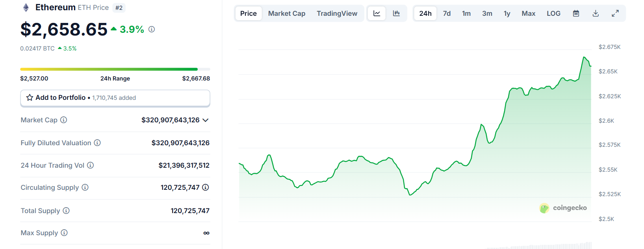Image resolution: width=644 pixels, height=249 pixels.
Task: Choose the 3m time range
Action: click(x=487, y=13)
